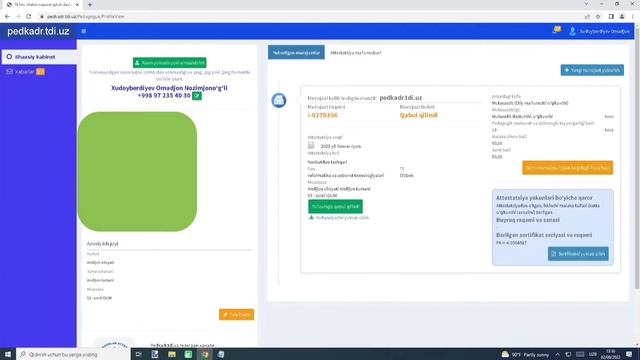
Task: Open Shaxsiy kabinet in the sidebar
Action: pos(39,57)
